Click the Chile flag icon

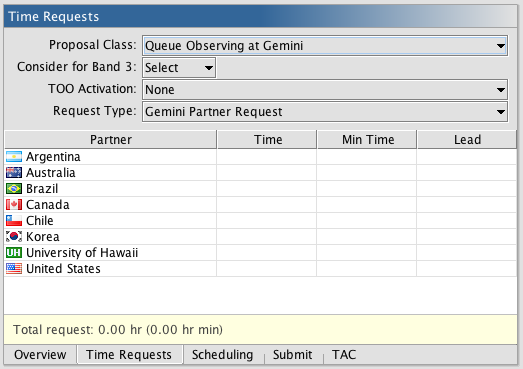pos(14,221)
